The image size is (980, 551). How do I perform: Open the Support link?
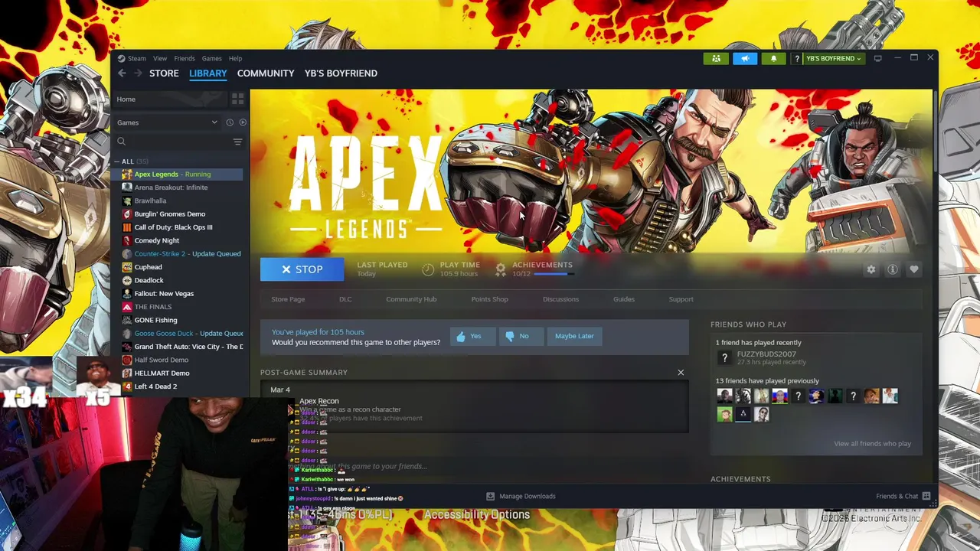tap(681, 299)
